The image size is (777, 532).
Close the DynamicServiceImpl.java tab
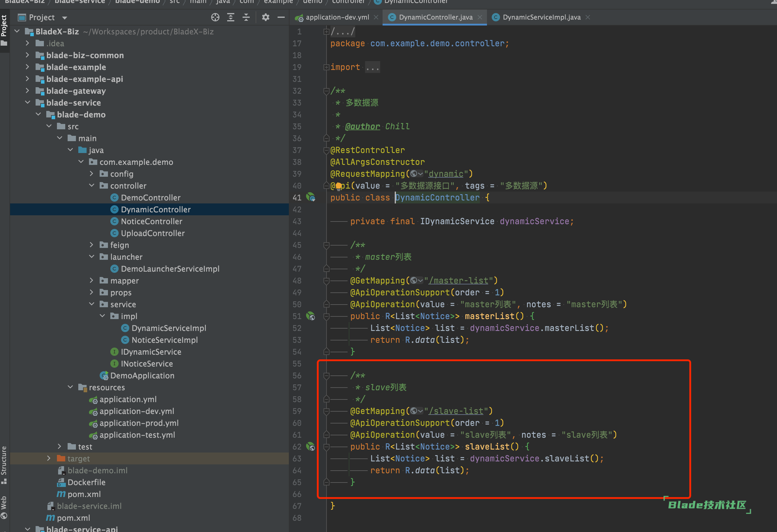click(588, 17)
